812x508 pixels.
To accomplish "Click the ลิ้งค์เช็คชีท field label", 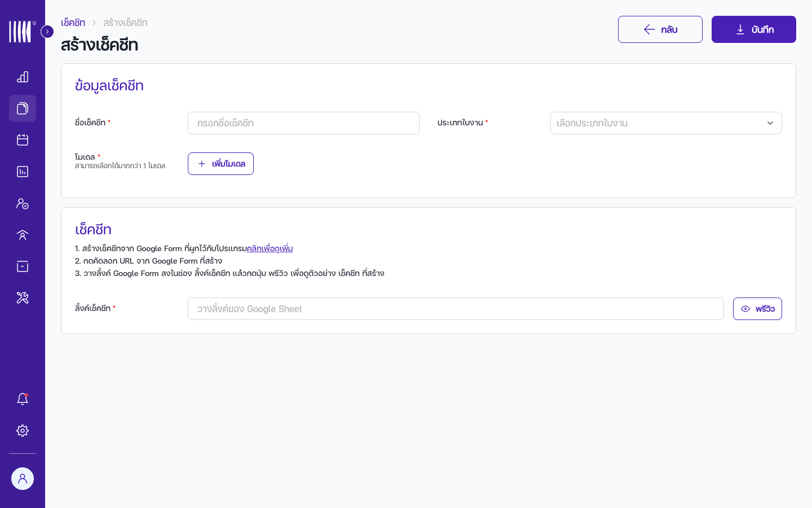I will point(92,308).
